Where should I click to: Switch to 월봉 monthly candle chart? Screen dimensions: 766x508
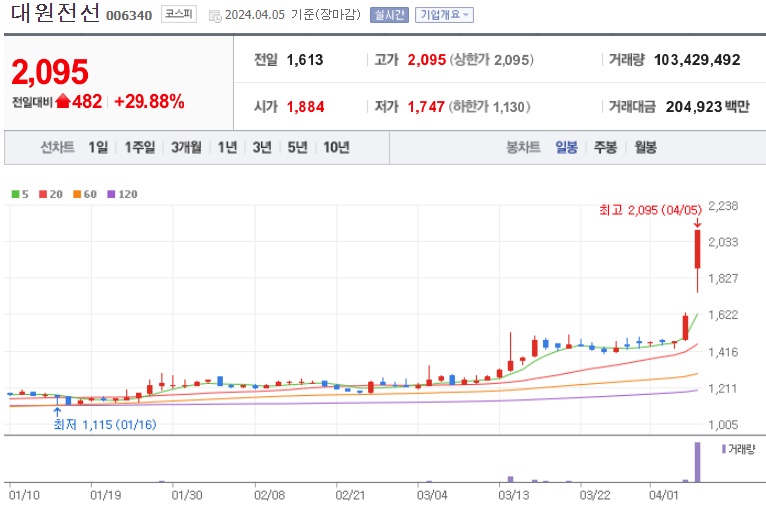pos(645,147)
